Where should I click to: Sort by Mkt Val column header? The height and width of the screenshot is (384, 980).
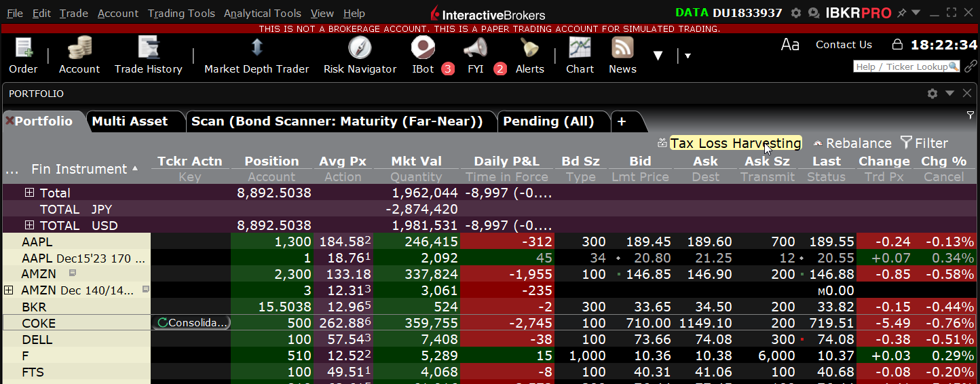pos(416,161)
